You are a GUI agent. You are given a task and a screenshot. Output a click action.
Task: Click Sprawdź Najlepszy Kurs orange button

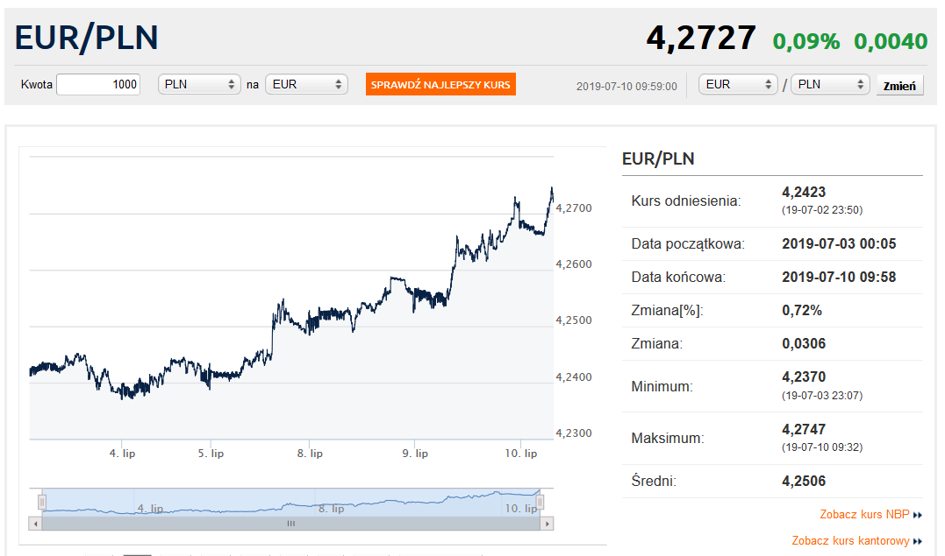(441, 85)
